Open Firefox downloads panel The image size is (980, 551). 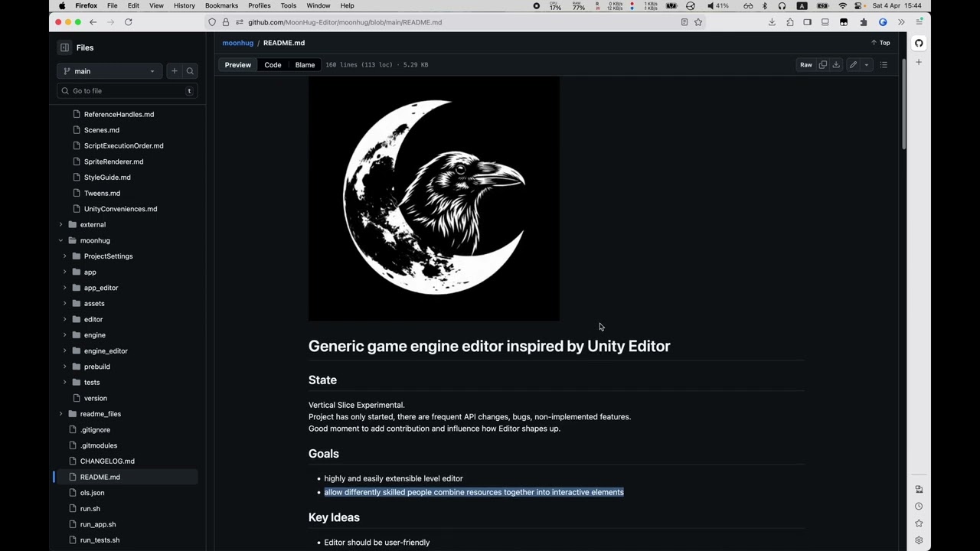[772, 22]
